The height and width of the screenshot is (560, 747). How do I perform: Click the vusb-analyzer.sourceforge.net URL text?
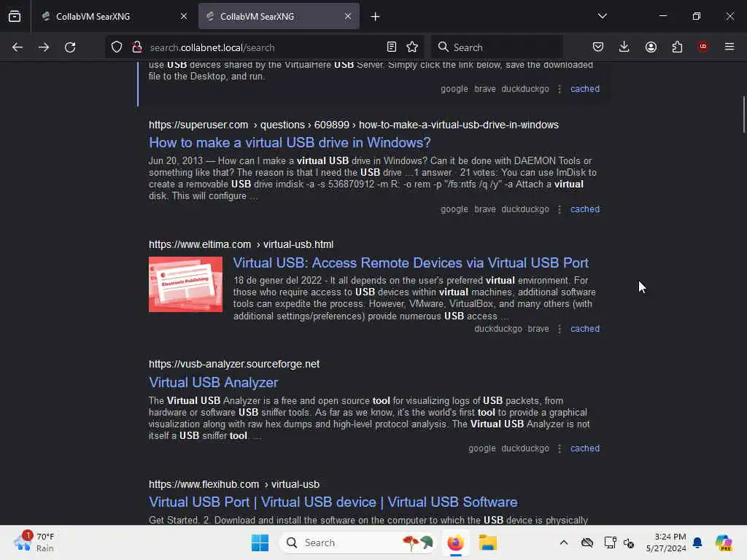234,364
